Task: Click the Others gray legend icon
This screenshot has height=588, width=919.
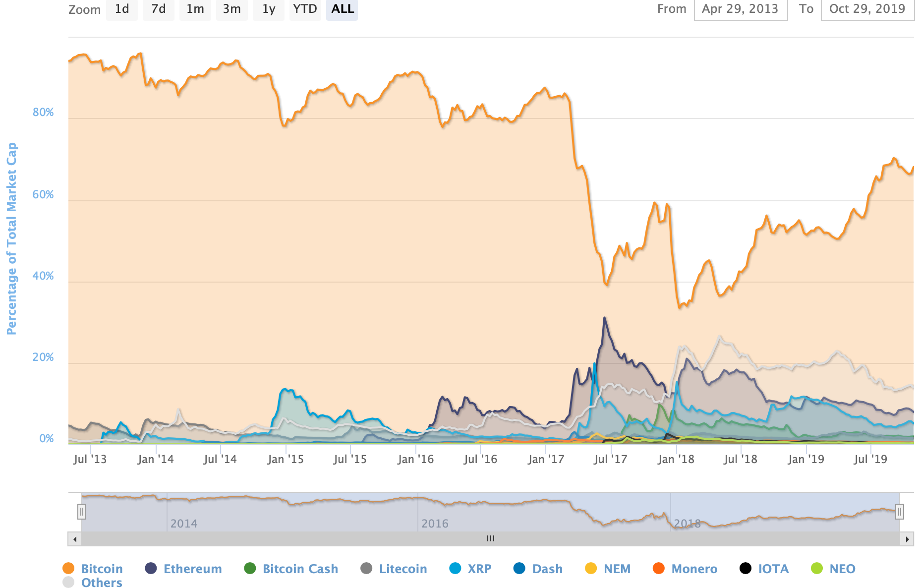Action: tap(68, 582)
